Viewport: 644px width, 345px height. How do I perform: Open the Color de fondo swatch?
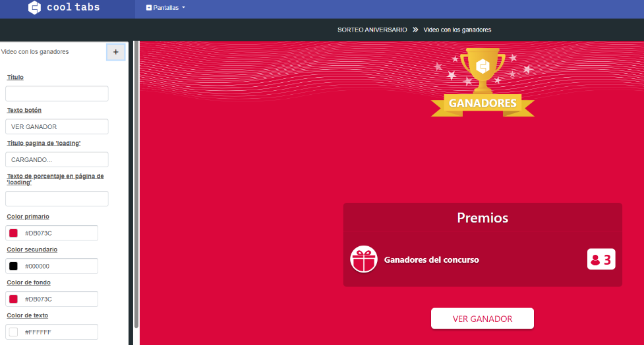pyautogui.click(x=14, y=299)
